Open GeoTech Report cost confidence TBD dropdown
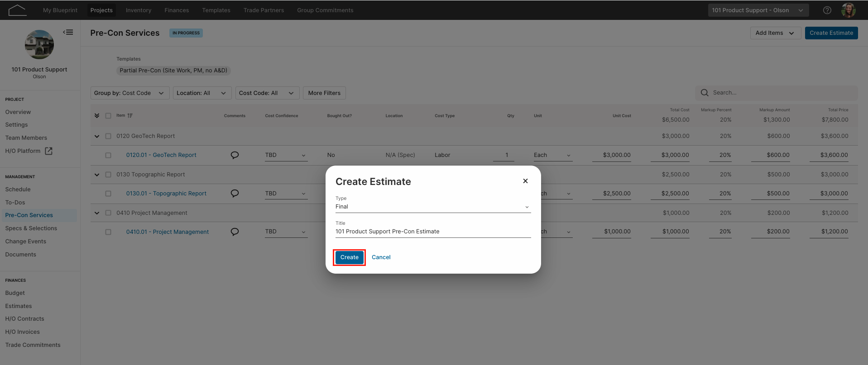This screenshot has height=365, width=868. tap(286, 155)
